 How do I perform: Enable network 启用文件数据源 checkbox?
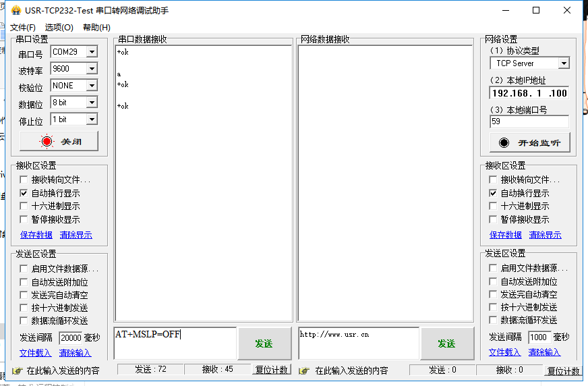coord(493,268)
